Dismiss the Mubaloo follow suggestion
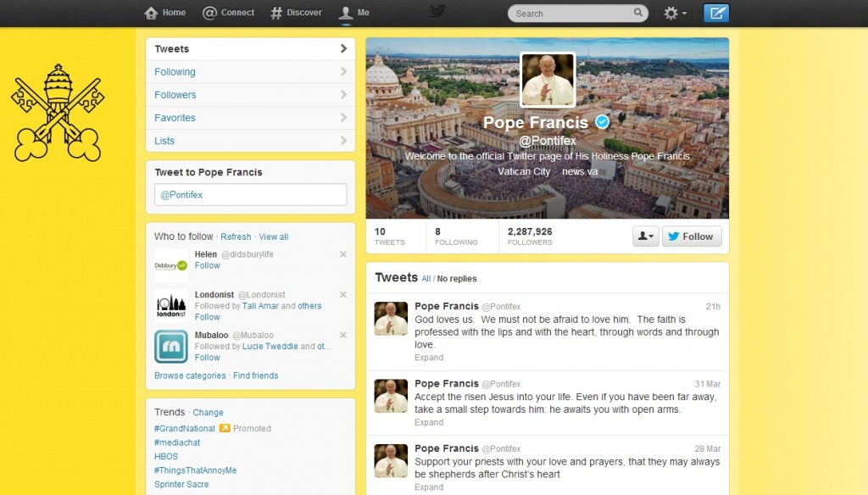This screenshot has width=868, height=495. 343,335
